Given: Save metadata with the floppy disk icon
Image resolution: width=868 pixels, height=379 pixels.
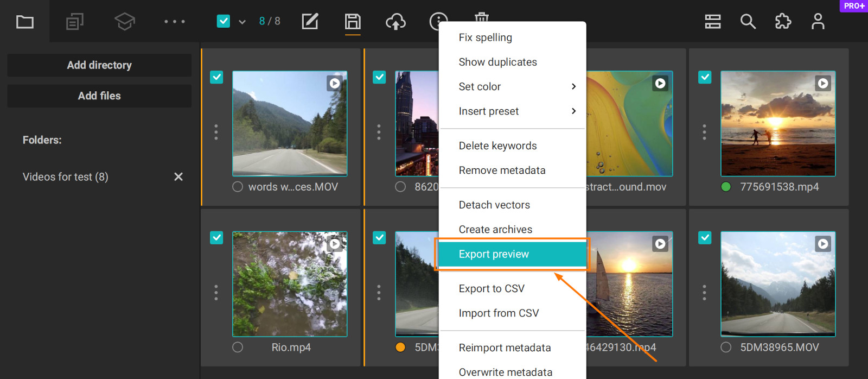Looking at the screenshot, I should click(x=353, y=22).
